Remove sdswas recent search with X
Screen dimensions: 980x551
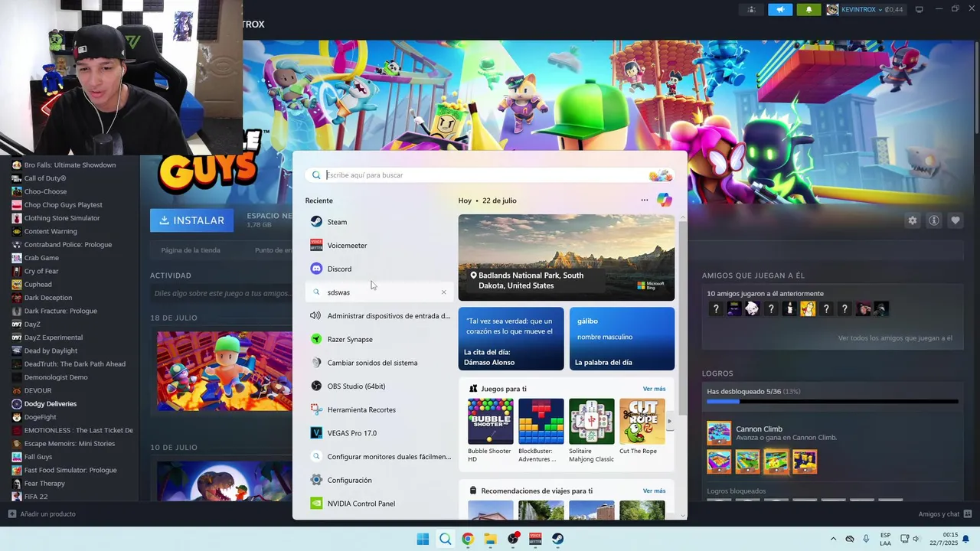[x=443, y=292]
